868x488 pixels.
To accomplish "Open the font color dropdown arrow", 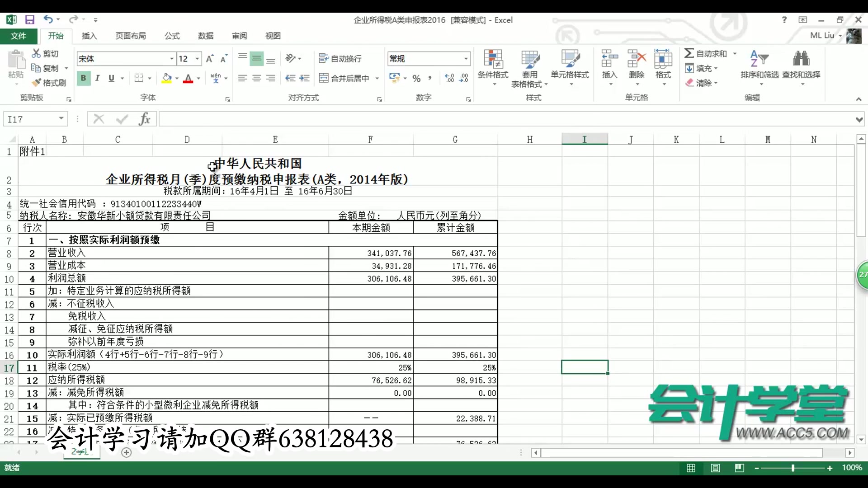I will [198, 78].
